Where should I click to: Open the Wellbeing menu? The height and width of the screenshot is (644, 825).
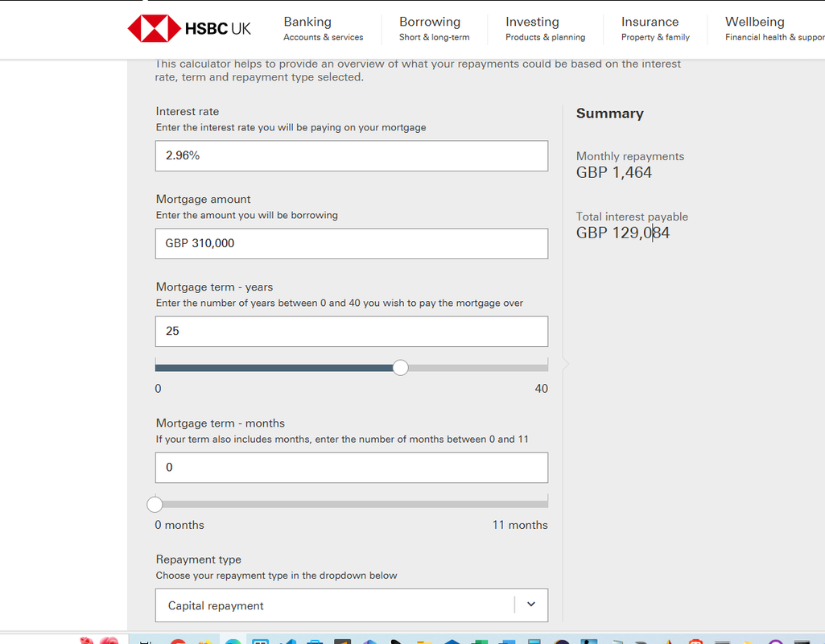pos(774,29)
